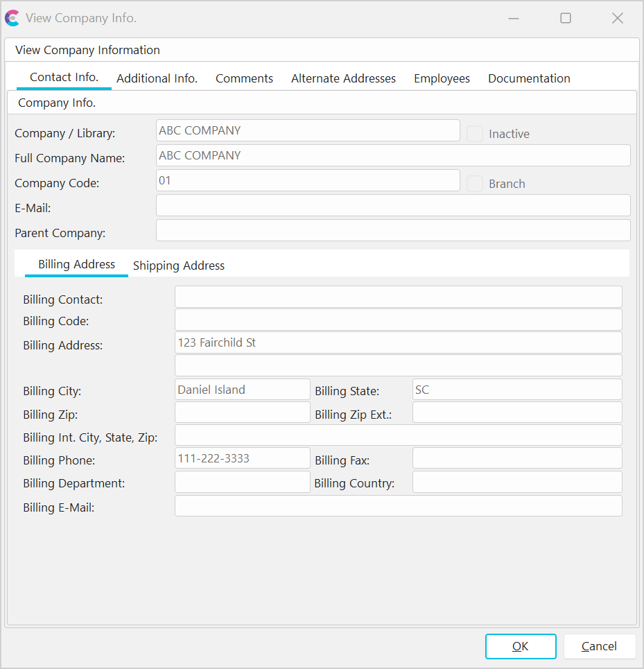
Task: Switch to the Shipping Address tab
Action: pos(179,266)
